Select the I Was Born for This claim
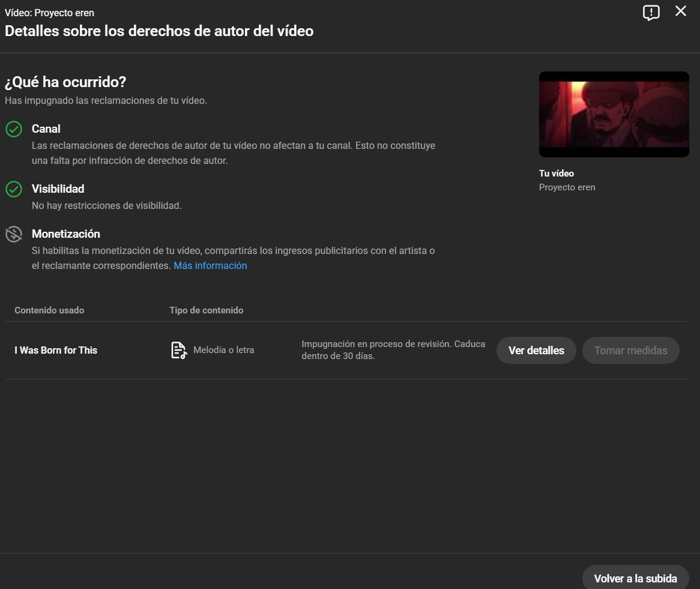Image resolution: width=700 pixels, height=589 pixels. pyautogui.click(x=56, y=351)
